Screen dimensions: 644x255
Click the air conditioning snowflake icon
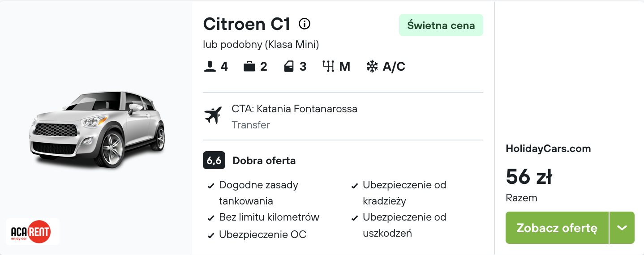(372, 67)
